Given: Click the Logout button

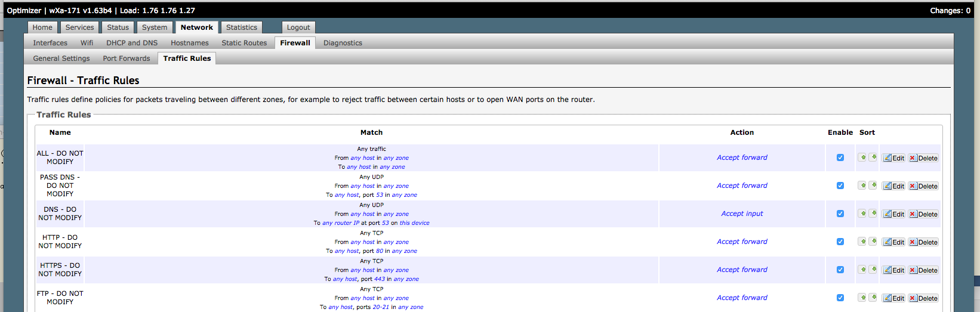Looking at the screenshot, I should (x=298, y=27).
